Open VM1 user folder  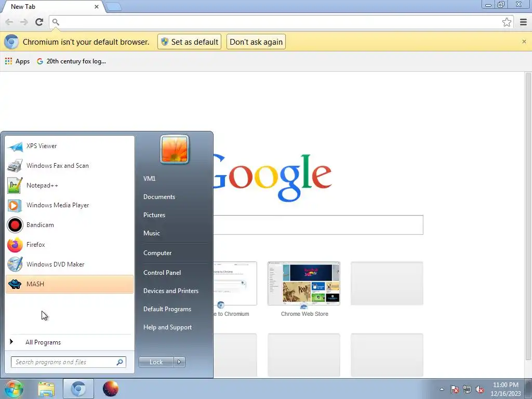coord(149,179)
